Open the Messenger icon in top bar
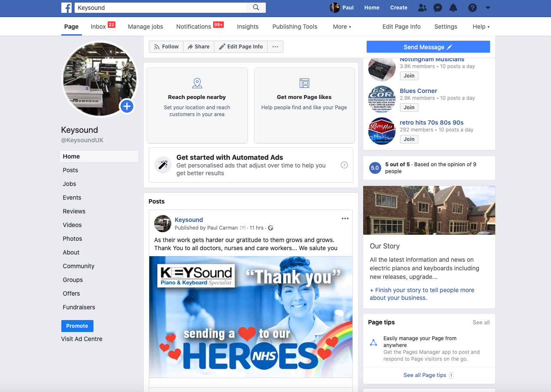 pyautogui.click(x=438, y=7)
